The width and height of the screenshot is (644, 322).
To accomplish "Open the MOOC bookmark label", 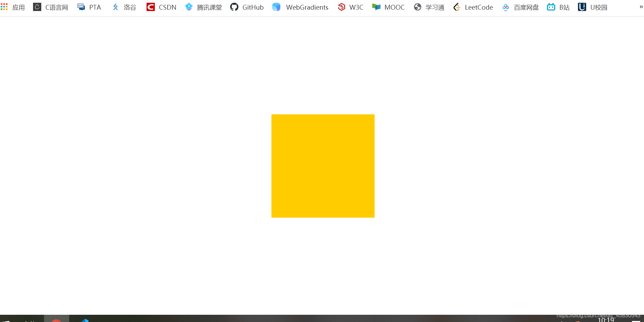I will (395, 7).
